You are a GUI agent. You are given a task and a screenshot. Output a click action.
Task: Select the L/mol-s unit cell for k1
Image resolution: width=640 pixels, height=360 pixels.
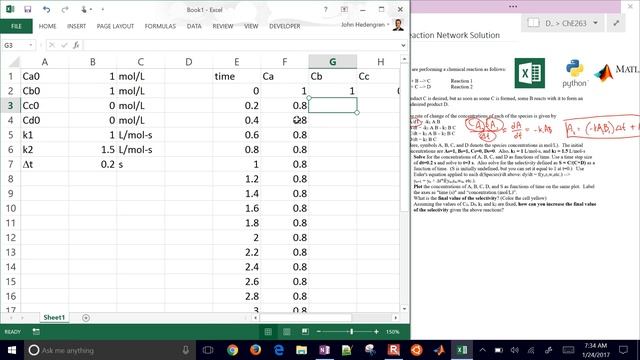pos(141,135)
